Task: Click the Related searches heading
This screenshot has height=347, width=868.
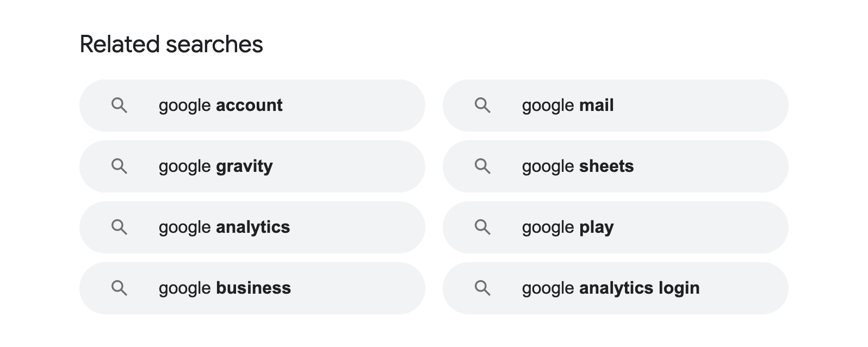Action: (170, 44)
